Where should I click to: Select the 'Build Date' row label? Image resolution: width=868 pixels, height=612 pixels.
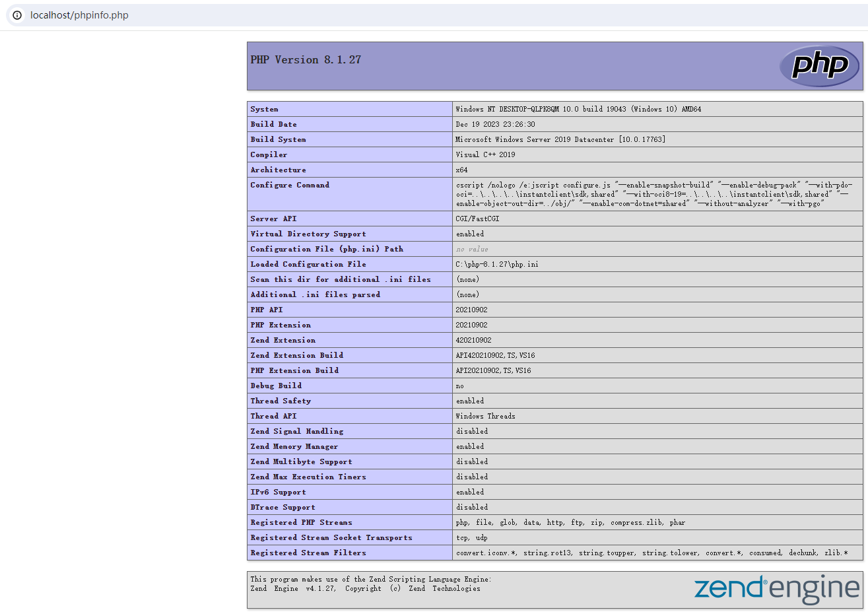click(273, 125)
